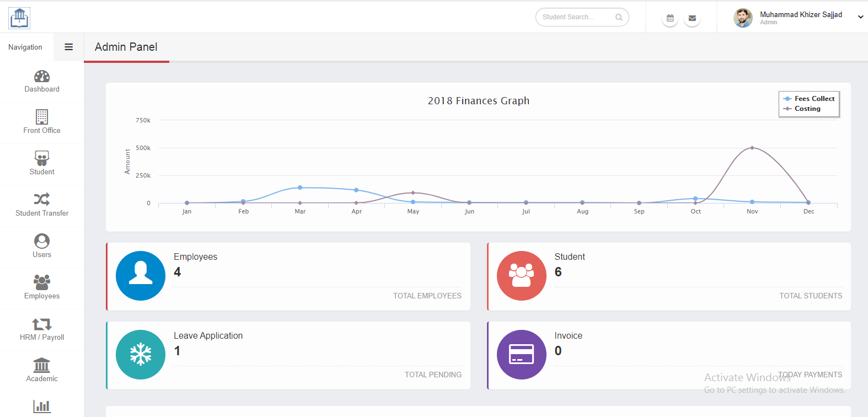Select the Users profile icon
This screenshot has height=417, width=868.
[x=42, y=241]
